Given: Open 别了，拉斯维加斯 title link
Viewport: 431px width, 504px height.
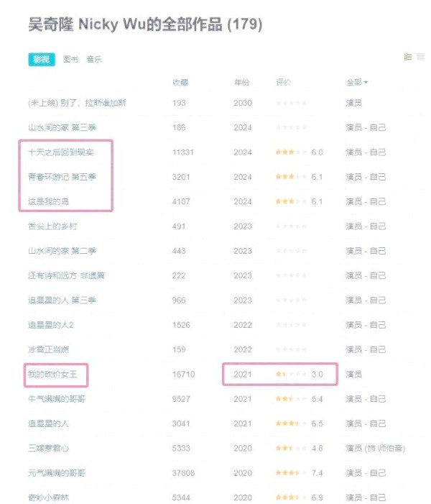Looking at the screenshot, I should tap(77, 103).
